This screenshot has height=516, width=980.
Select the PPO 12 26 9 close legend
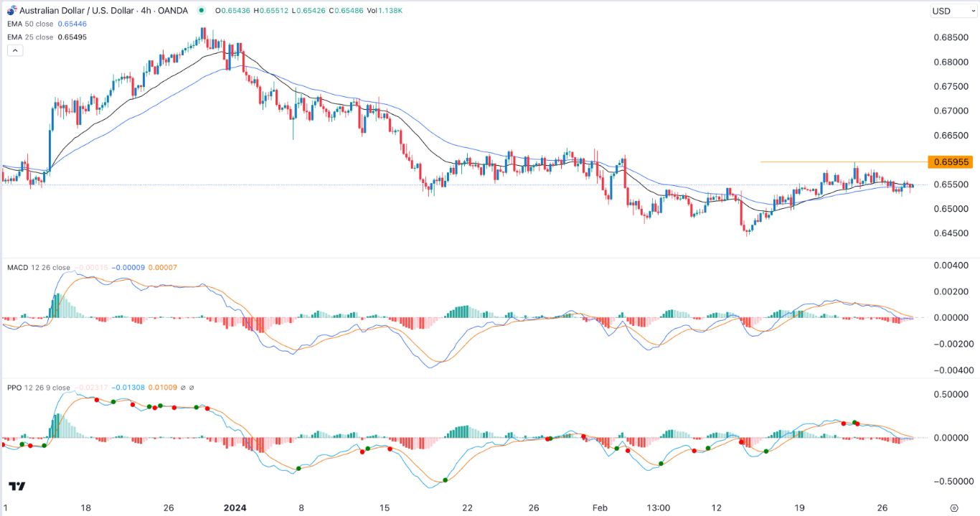pos(39,388)
